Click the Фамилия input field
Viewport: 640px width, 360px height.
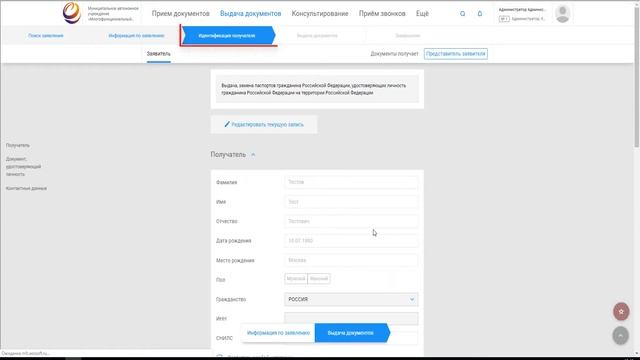351,182
